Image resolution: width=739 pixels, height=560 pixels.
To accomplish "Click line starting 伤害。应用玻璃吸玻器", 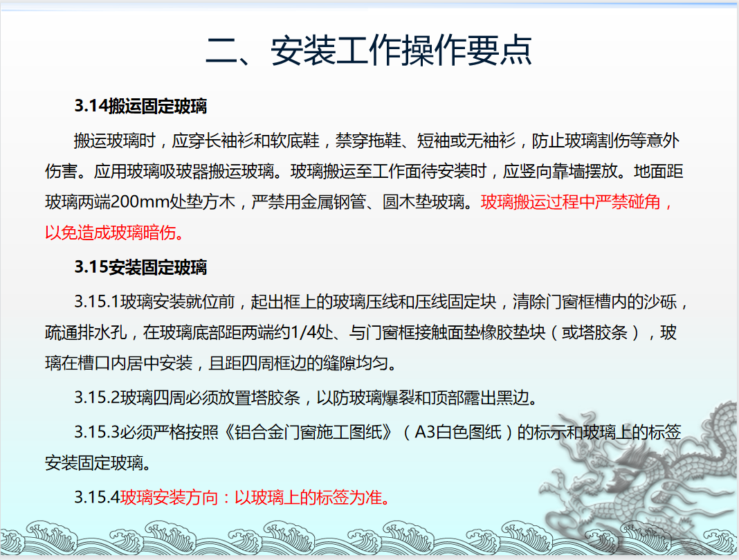I will [365, 171].
